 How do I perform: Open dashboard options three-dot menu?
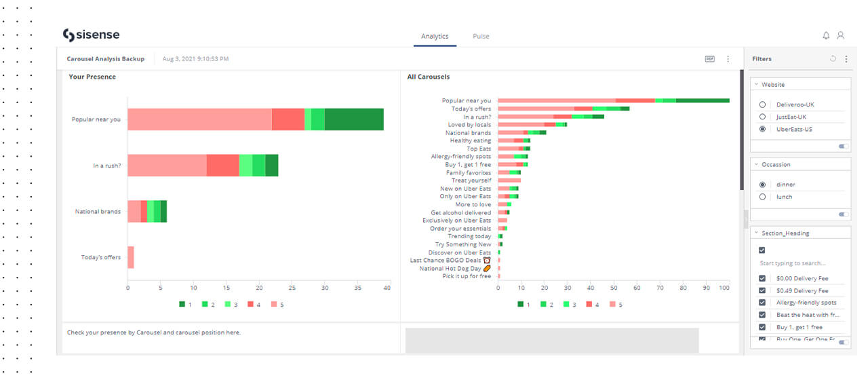coord(728,59)
